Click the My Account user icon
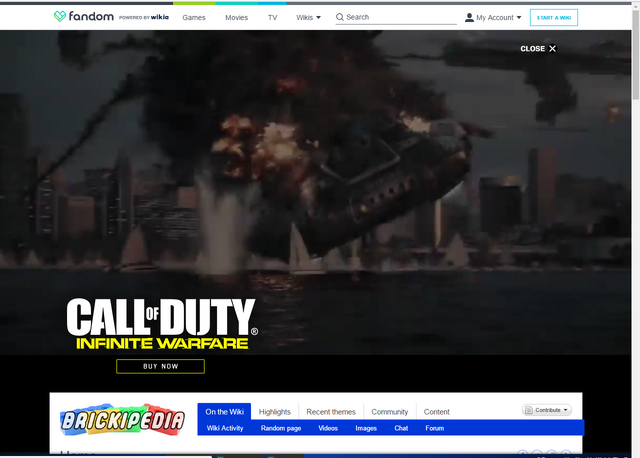 [x=469, y=18]
